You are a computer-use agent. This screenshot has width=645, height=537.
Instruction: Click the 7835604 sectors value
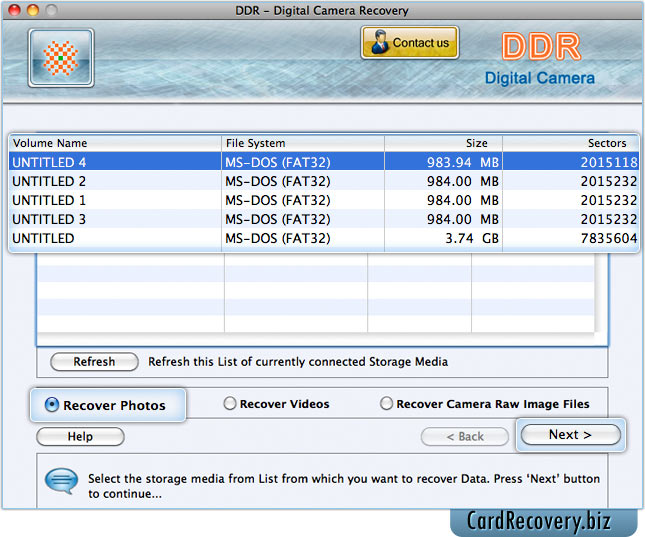[609, 238]
